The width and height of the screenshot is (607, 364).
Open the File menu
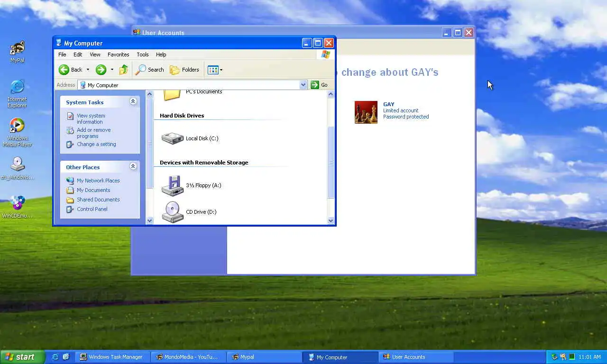62,55
